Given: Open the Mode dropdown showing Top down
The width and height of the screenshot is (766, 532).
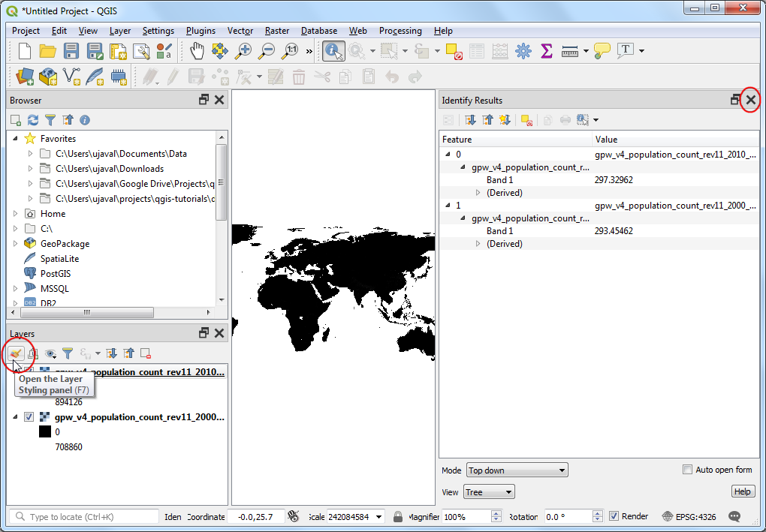Looking at the screenshot, I should (x=517, y=470).
